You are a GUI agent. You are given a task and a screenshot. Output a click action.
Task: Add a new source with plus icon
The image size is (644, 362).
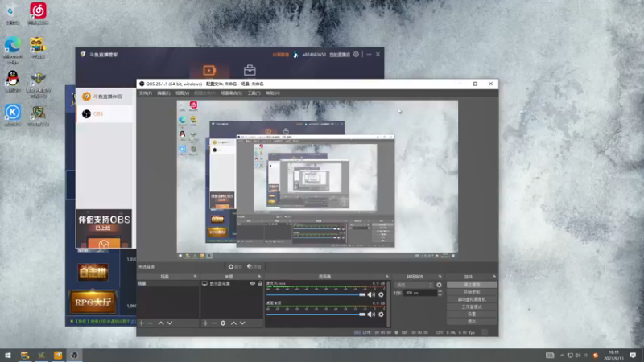pyautogui.click(x=205, y=323)
